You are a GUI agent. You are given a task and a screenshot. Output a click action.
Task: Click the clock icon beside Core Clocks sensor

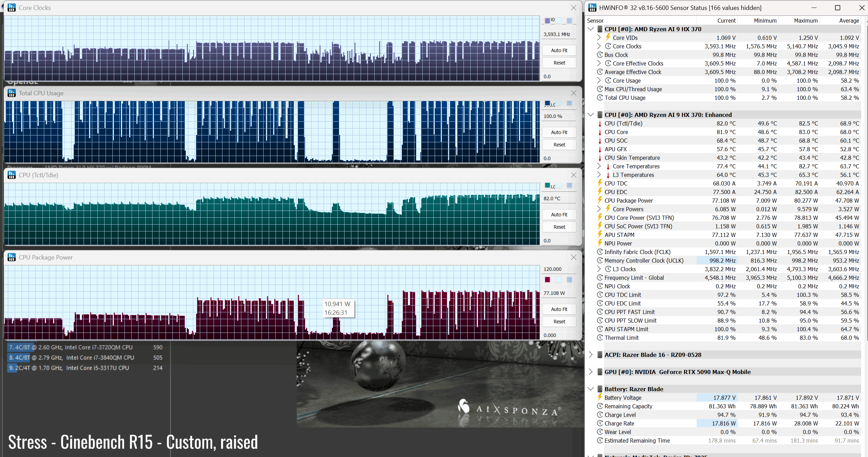[x=608, y=46]
